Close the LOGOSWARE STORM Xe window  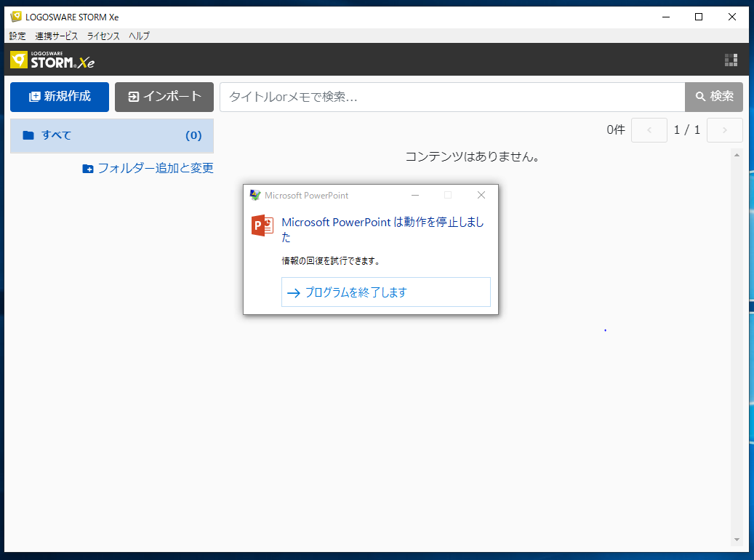[x=732, y=17]
